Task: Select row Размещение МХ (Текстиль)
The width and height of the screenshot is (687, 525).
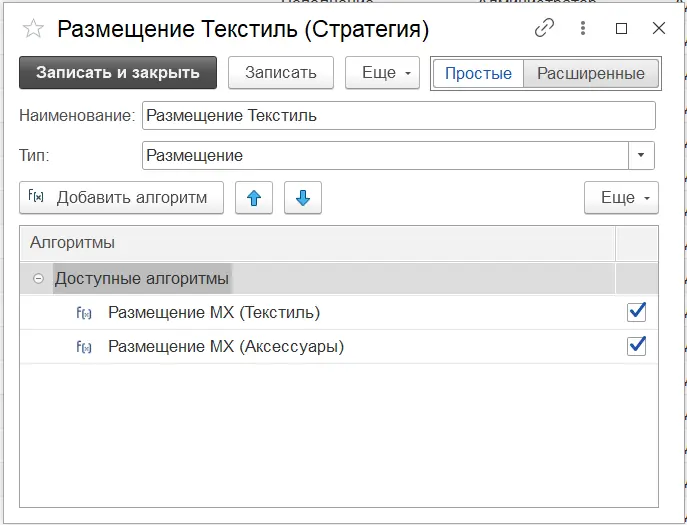Action: (339, 312)
